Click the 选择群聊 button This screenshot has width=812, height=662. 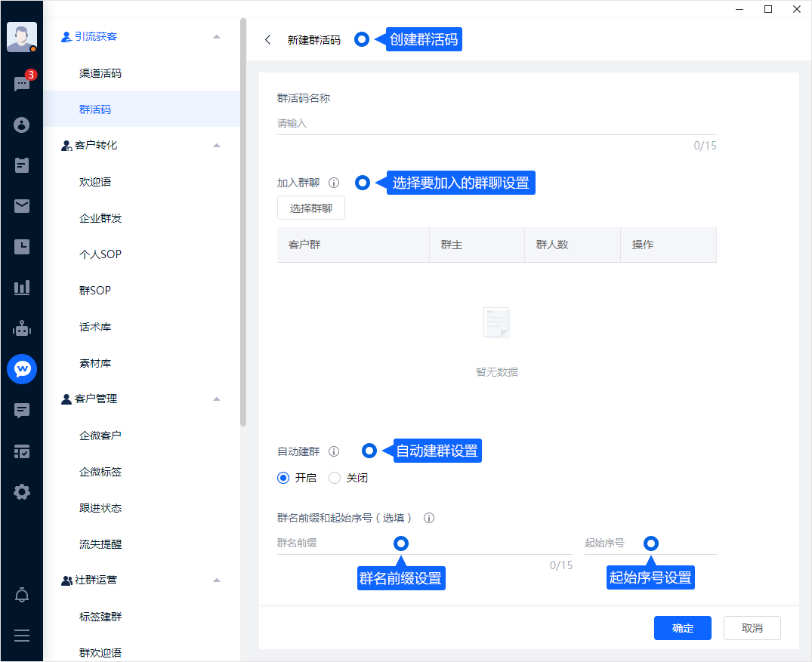pyautogui.click(x=311, y=208)
